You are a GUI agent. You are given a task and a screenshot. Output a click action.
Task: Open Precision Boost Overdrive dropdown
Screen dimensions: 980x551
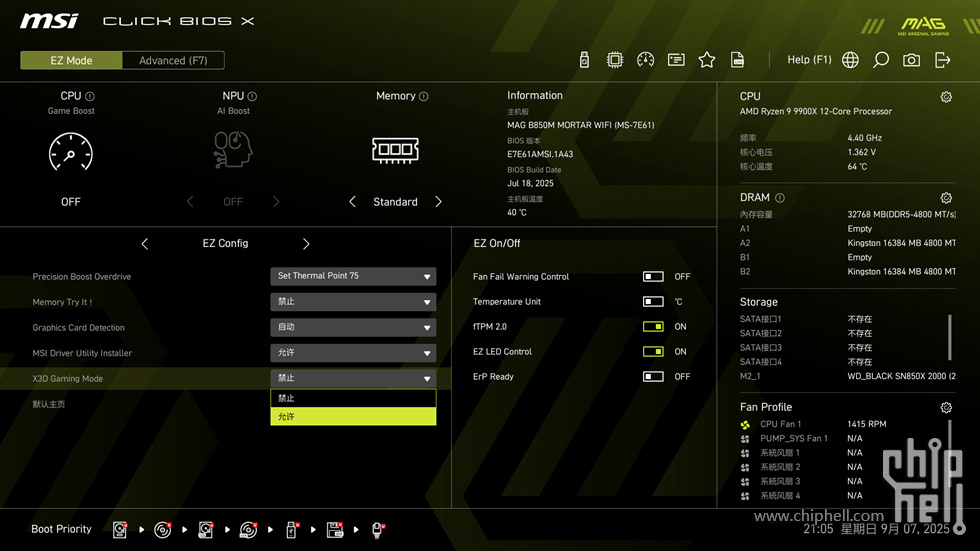353,276
